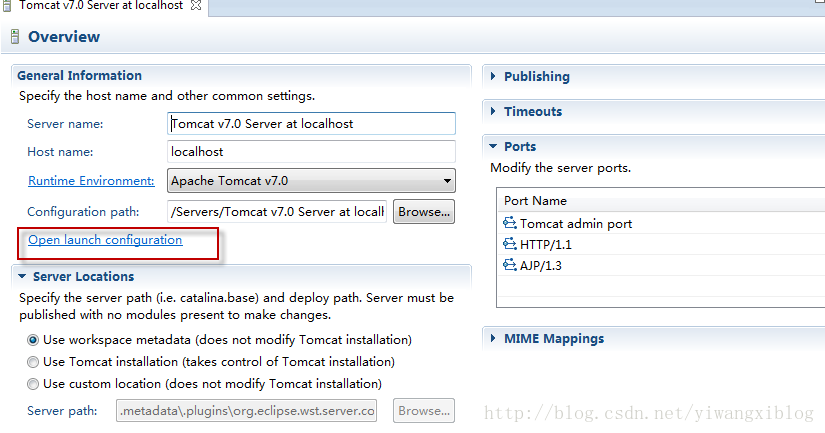Click the disabled Server path Browse button
Screen dimensions: 825x433
click(x=424, y=410)
